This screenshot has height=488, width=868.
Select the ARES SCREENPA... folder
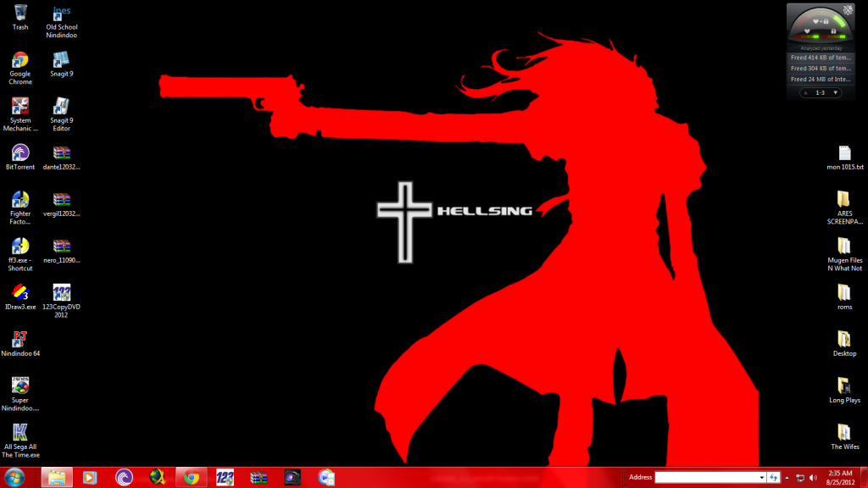pyautogui.click(x=845, y=208)
